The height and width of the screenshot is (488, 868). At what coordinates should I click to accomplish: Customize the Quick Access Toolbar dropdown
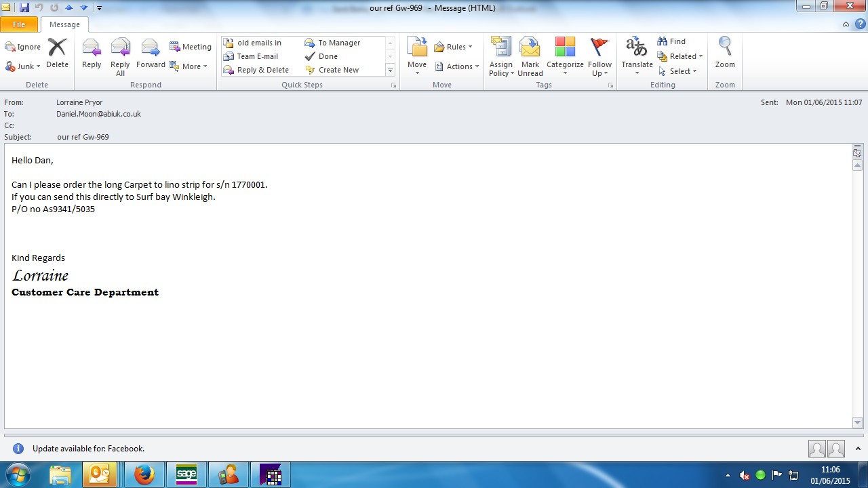99,8
